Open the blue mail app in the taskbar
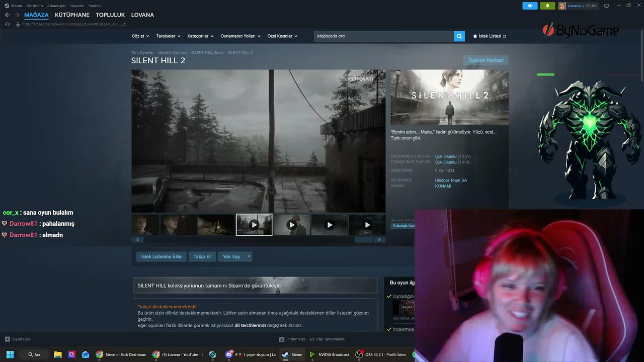 pos(86,354)
